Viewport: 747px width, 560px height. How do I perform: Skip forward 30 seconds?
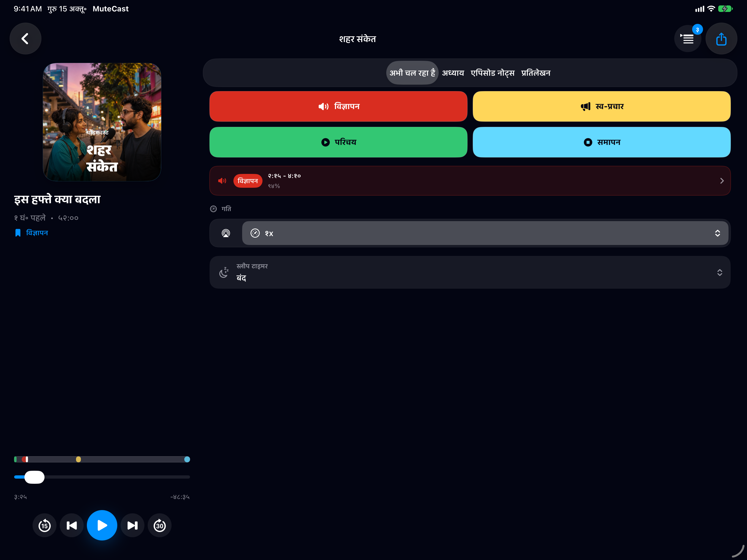tap(160, 525)
